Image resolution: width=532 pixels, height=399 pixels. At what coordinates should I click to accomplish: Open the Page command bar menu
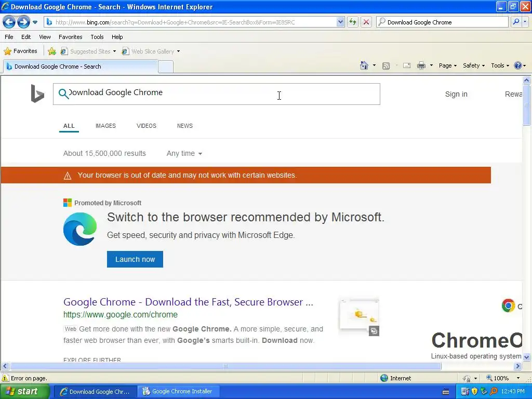pyautogui.click(x=447, y=65)
